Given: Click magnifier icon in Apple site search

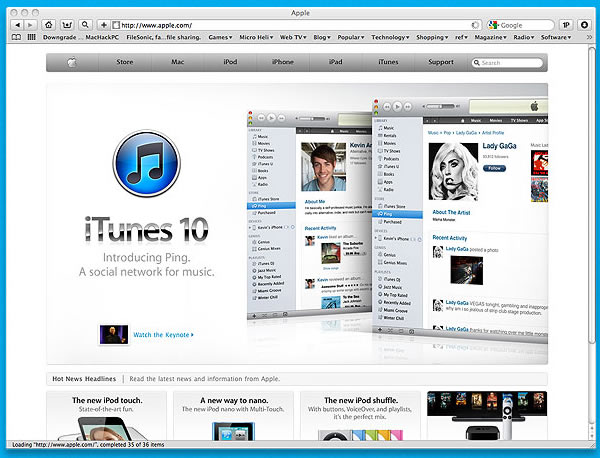Looking at the screenshot, I should pyautogui.click(x=476, y=63).
